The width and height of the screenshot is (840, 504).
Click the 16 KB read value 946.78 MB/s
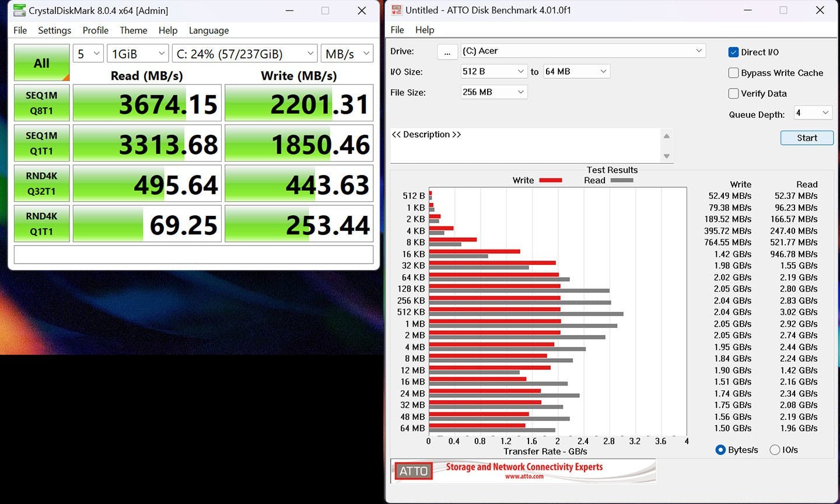click(794, 254)
